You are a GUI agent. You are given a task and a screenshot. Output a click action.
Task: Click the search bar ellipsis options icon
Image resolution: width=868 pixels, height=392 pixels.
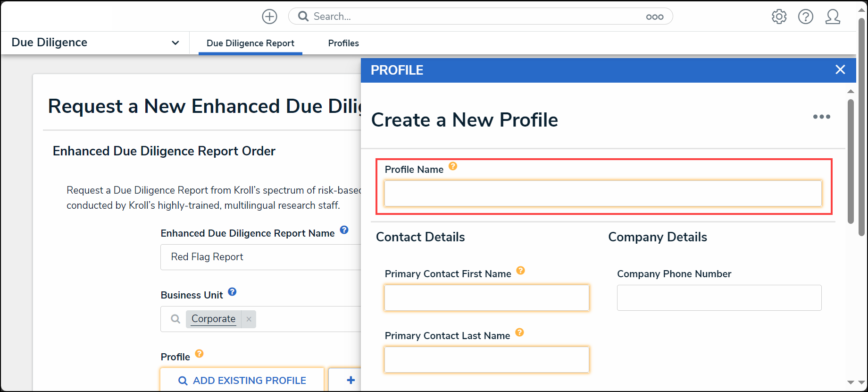[x=655, y=17]
